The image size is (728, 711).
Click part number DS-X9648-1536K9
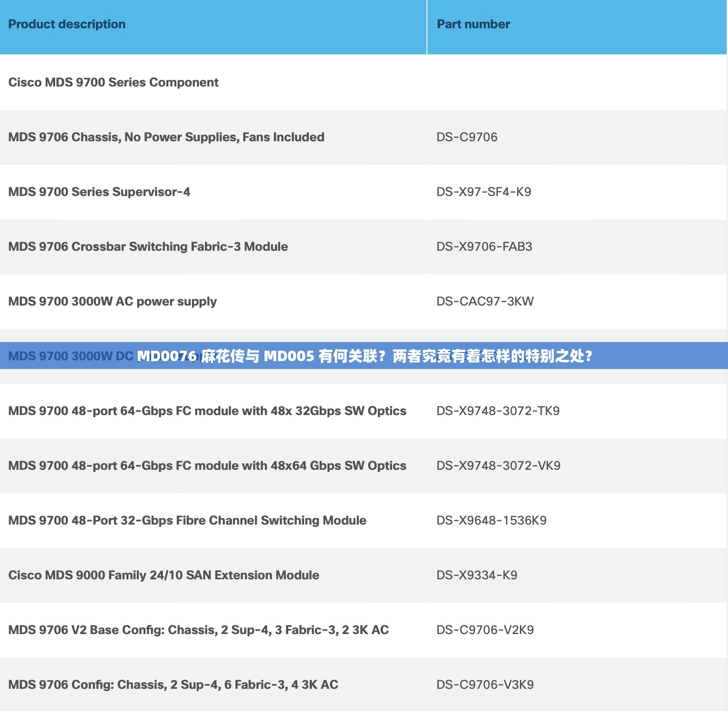(492, 521)
